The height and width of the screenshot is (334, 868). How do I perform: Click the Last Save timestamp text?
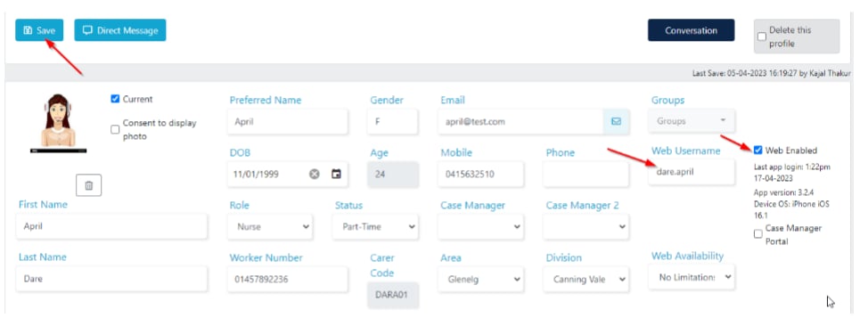[771, 73]
